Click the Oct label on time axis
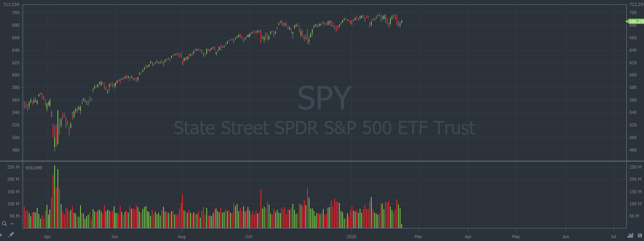Viewport: 644px width, 241px height. [249, 237]
